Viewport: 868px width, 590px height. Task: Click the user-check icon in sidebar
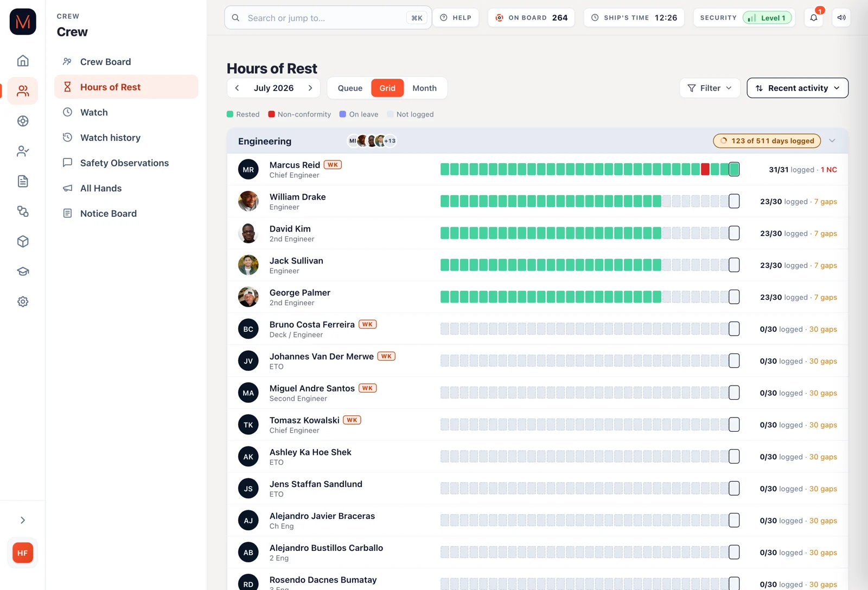(23, 151)
